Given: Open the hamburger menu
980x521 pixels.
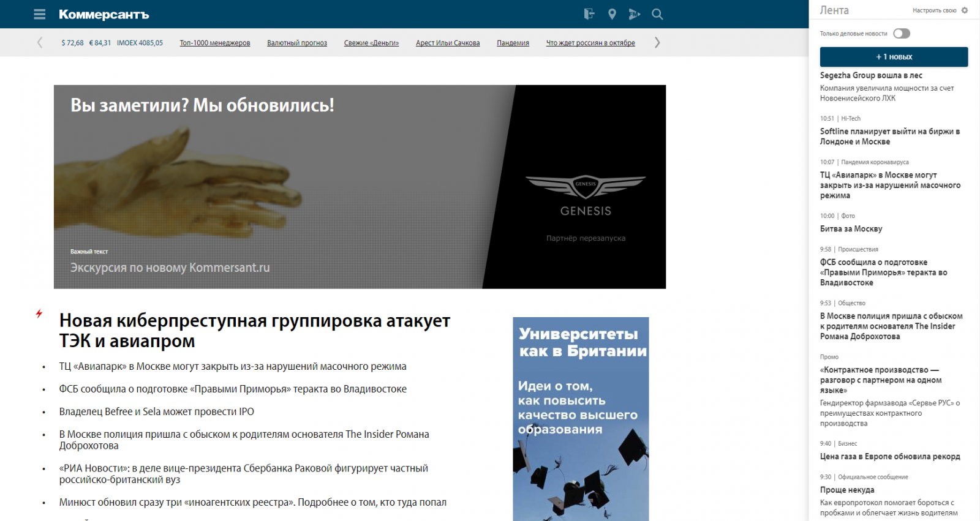Looking at the screenshot, I should click(40, 14).
